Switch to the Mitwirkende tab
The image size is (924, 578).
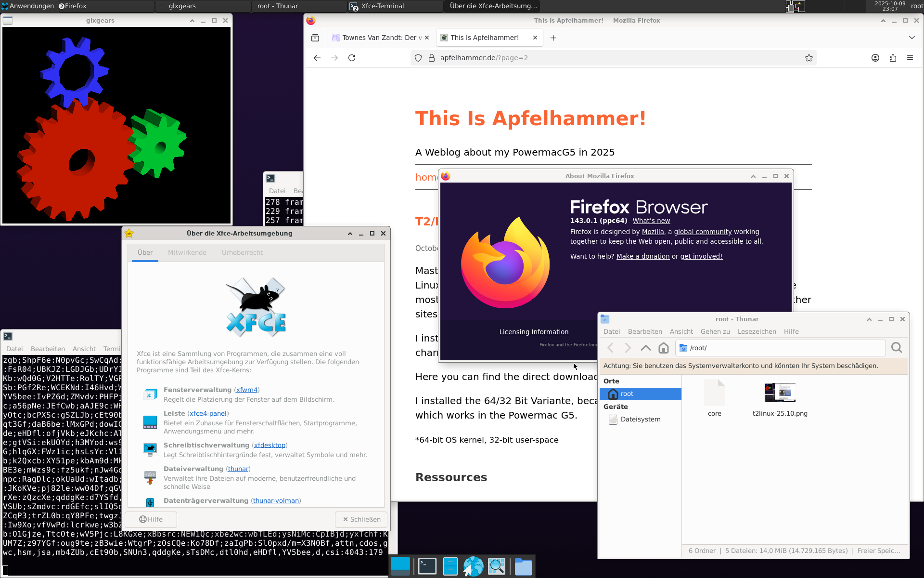click(x=187, y=252)
